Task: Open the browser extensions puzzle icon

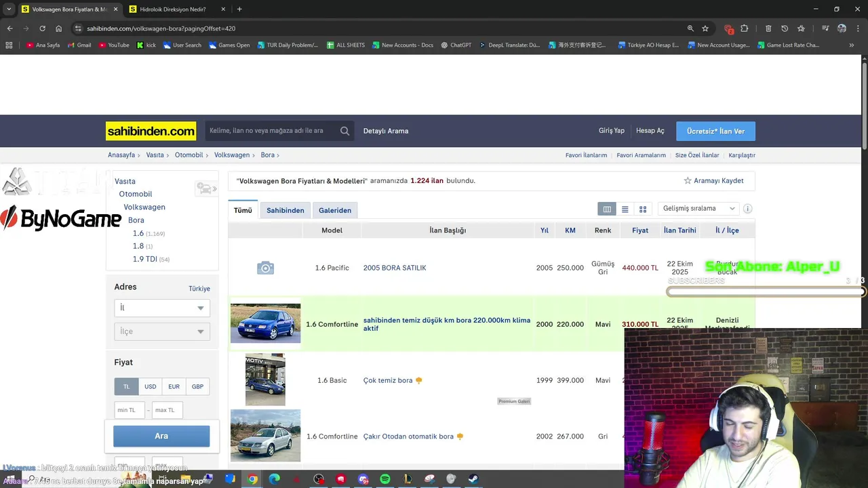Action: pyautogui.click(x=745, y=28)
